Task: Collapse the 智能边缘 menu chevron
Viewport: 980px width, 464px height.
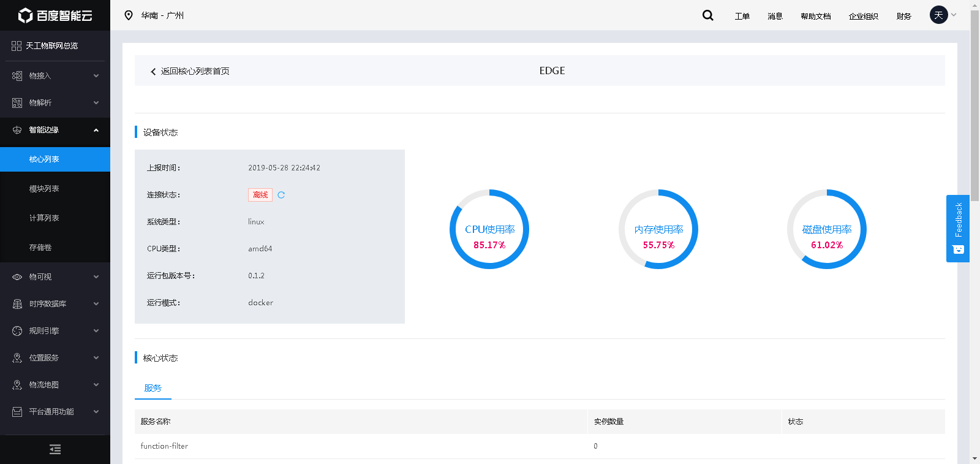Action: (x=96, y=130)
